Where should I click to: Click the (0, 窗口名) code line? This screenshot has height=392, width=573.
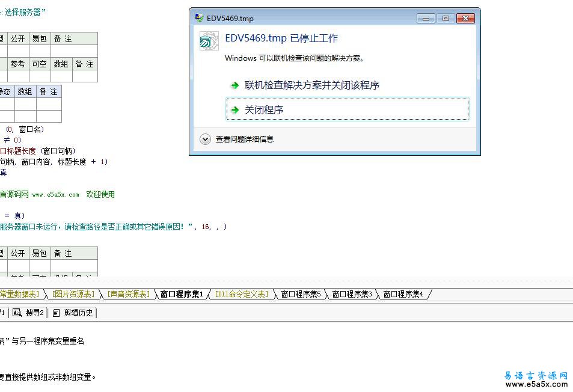pyautogui.click(x=25, y=129)
